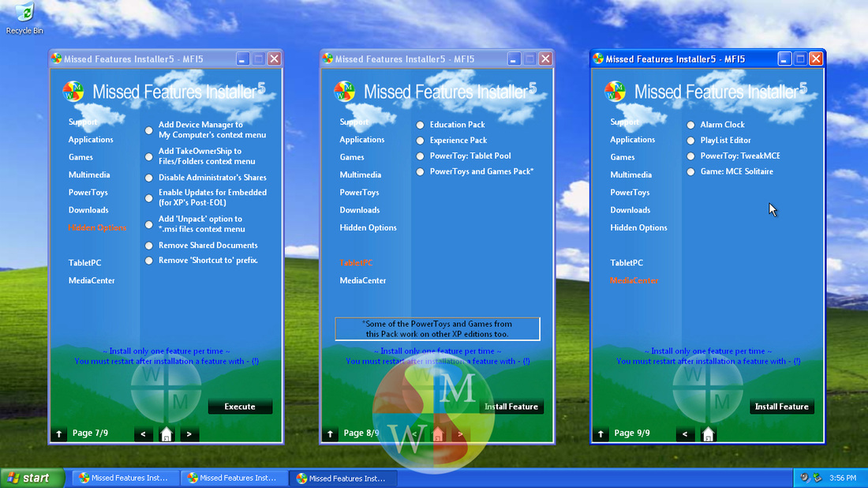Screen dimensions: 868x488
Task: Open Hidden Options in Page 8/9 window
Action: 369,227
